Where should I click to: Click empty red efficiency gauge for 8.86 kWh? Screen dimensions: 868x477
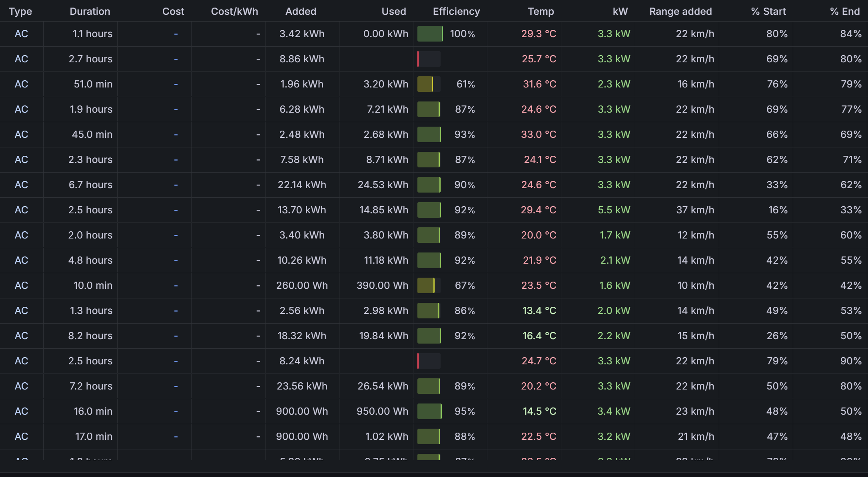click(x=429, y=59)
